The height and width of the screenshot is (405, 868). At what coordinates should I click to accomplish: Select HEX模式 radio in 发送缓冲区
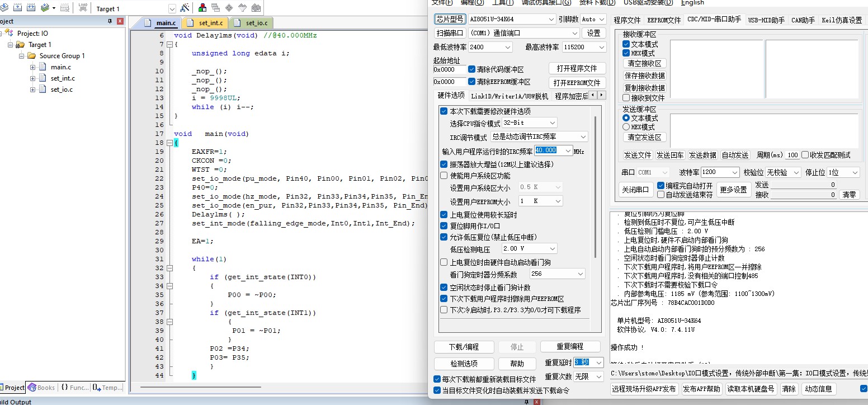(x=626, y=127)
